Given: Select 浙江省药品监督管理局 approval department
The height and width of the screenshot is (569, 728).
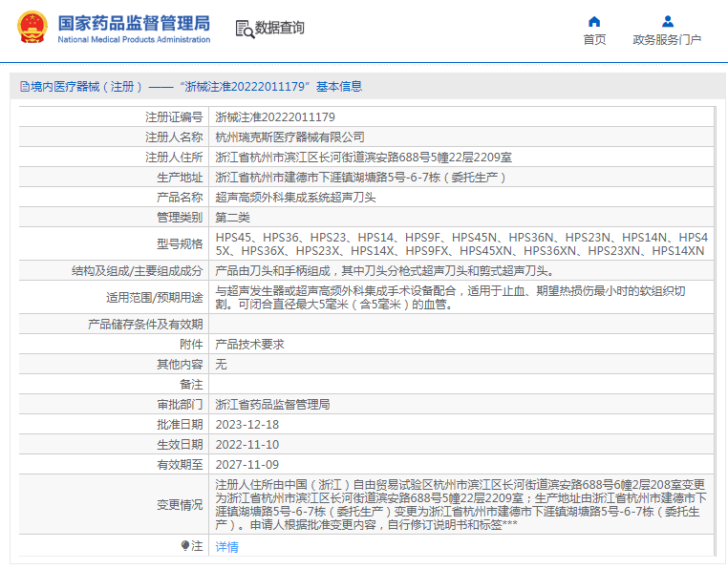Looking at the screenshot, I should pos(272,404).
